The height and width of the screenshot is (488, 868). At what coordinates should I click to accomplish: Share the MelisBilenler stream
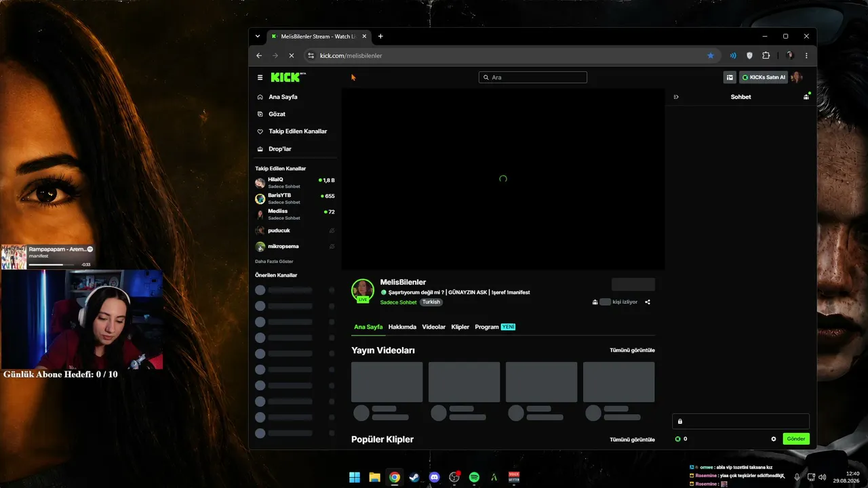(648, 302)
